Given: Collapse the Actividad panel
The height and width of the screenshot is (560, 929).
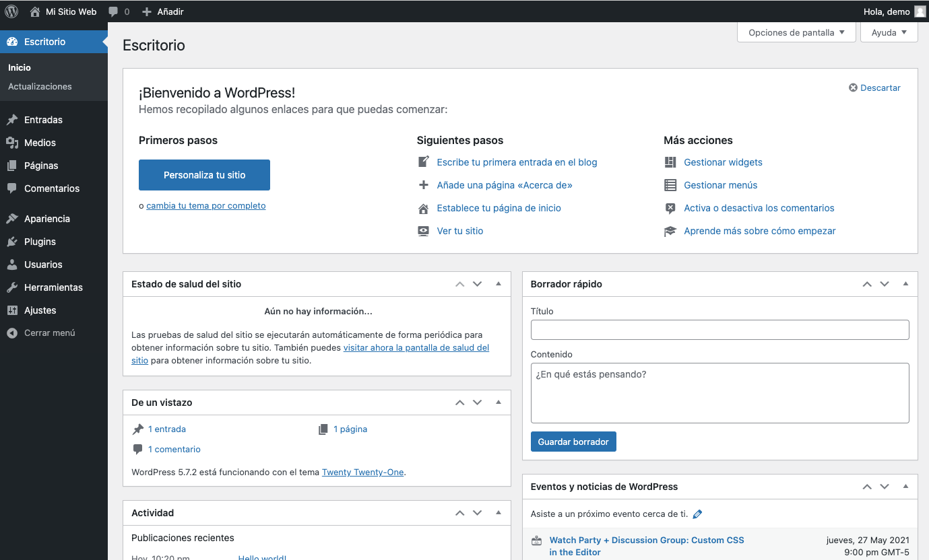Looking at the screenshot, I should click(499, 512).
